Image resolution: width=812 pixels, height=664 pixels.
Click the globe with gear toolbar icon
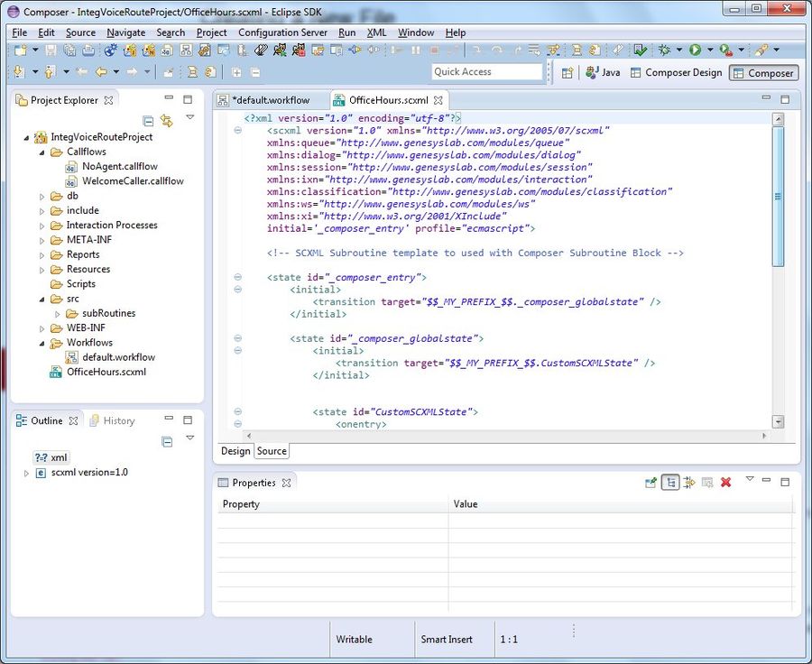pos(110,50)
